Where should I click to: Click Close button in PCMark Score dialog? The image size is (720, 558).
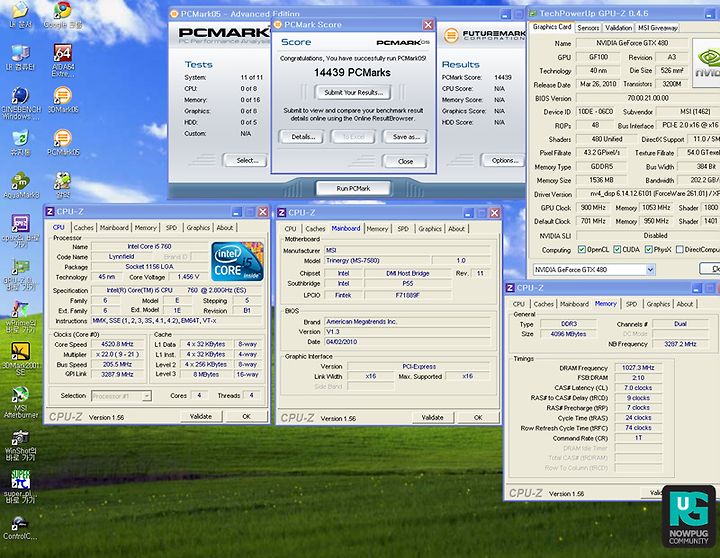[405, 161]
